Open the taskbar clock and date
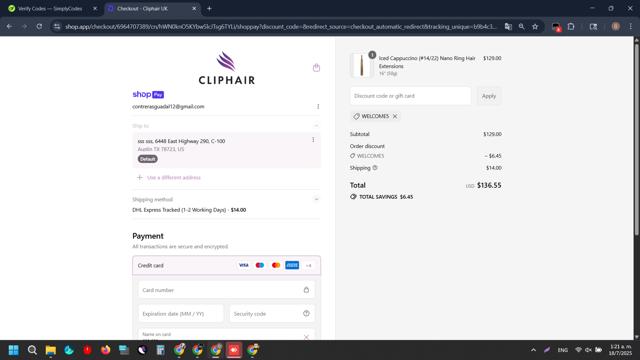Image resolution: width=640 pixels, height=360 pixels. (x=620, y=350)
